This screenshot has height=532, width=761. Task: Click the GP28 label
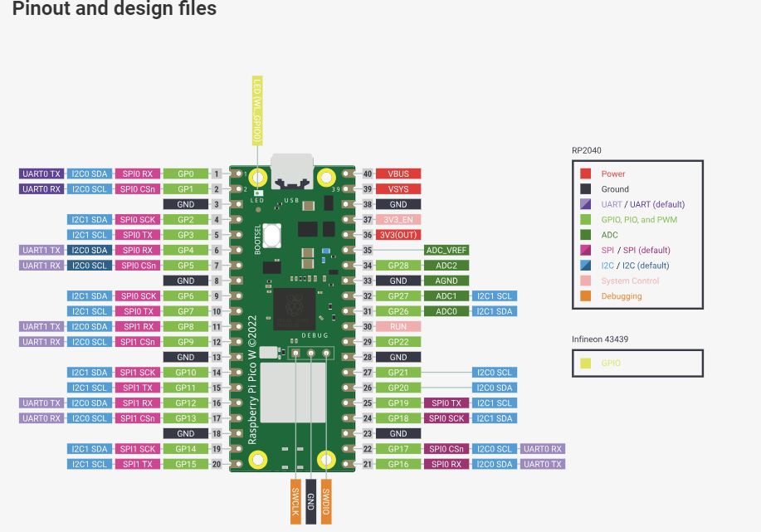pyautogui.click(x=398, y=266)
